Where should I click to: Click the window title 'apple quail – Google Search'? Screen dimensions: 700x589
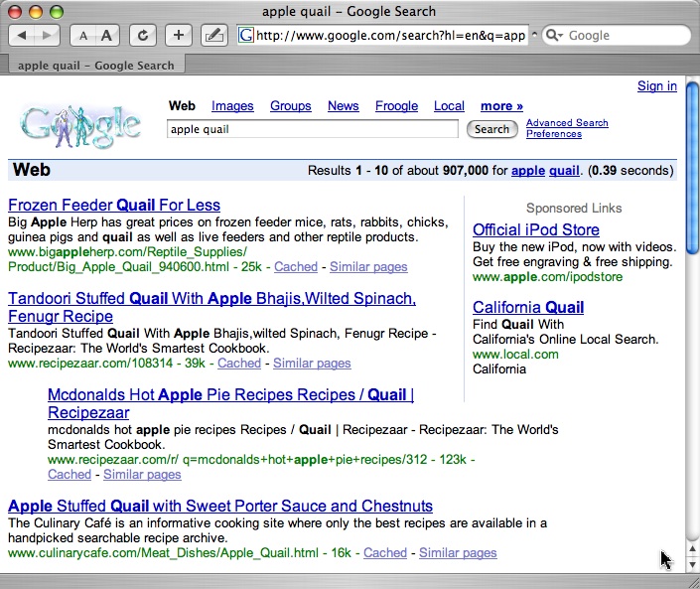(349, 12)
